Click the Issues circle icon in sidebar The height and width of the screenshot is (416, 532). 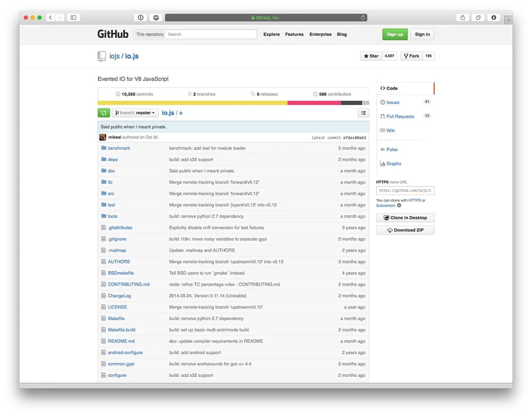pos(383,102)
